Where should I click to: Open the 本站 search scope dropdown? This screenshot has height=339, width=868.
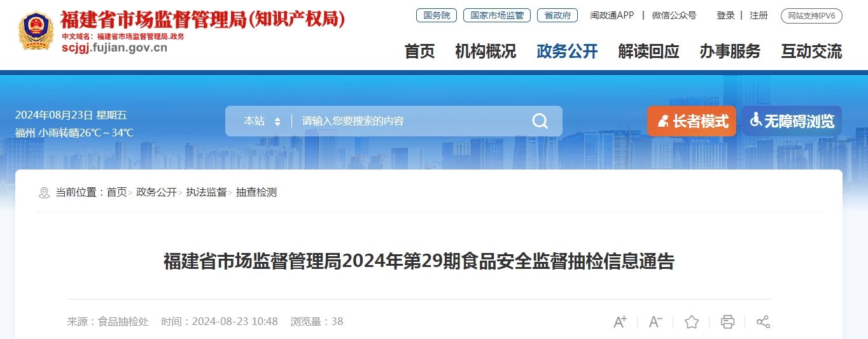click(x=262, y=121)
